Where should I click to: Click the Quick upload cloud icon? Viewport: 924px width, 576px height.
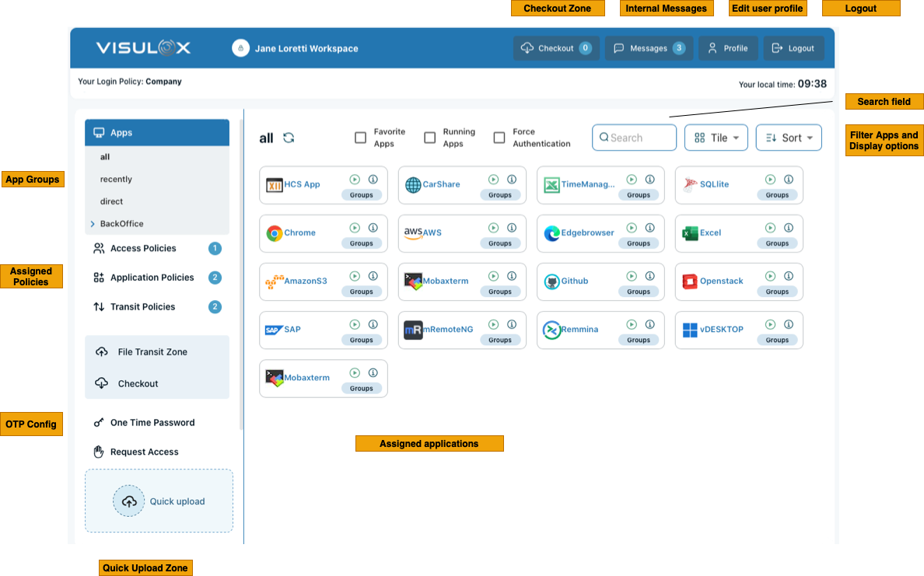click(x=129, y=501)
